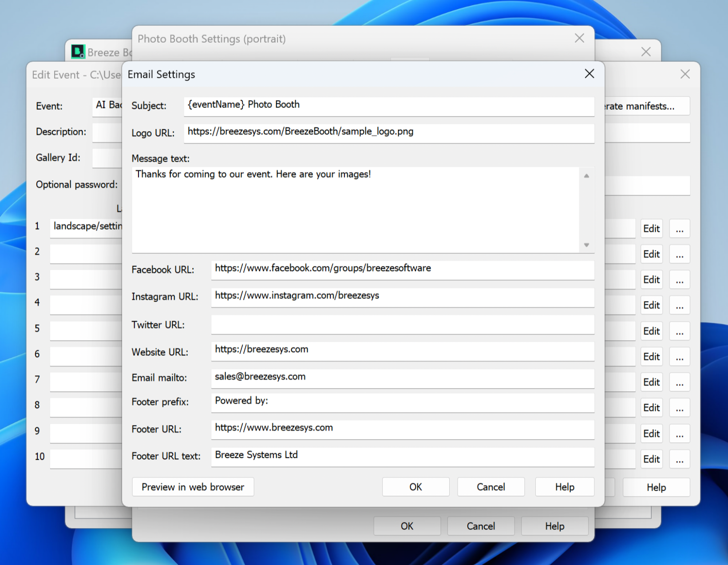Click the empty Twitter URL field
This screenshot has height=565, width=728.
(x=402, y=325)
